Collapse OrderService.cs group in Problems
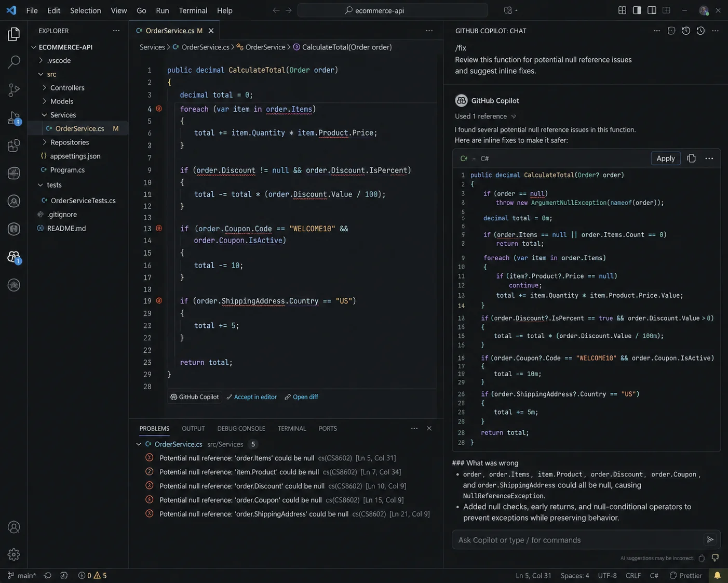The width and height of the screenshot is (728, 583). click(x=139, y=444)
